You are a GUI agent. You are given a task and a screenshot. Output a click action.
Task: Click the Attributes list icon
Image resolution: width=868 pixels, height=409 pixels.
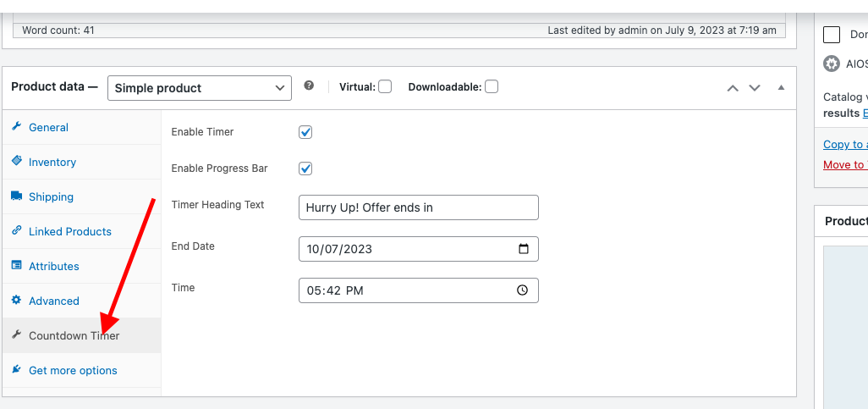[x=17, y=265]
